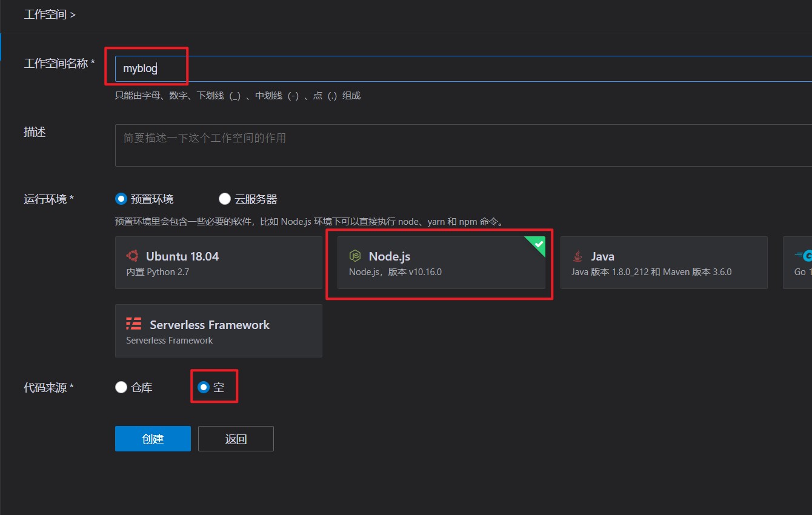The image size is (812, 515).
Task: Click the 创建 button
Action: point(153,439)
